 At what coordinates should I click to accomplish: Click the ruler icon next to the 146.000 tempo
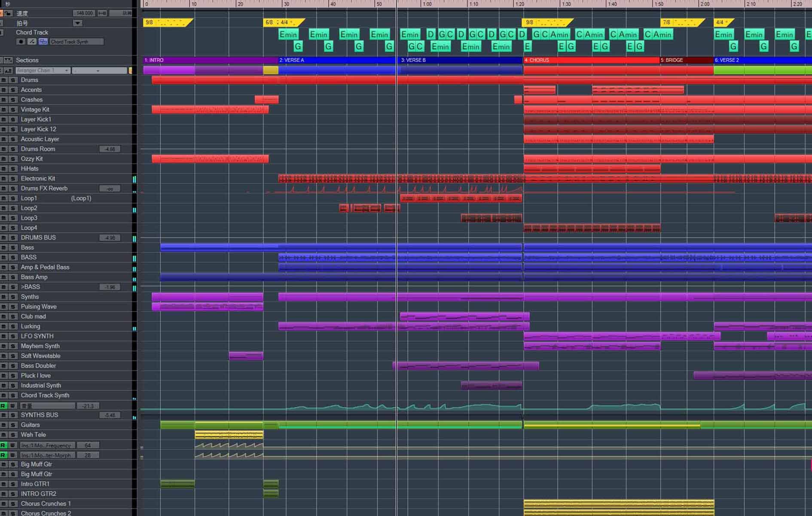point(102,13)
